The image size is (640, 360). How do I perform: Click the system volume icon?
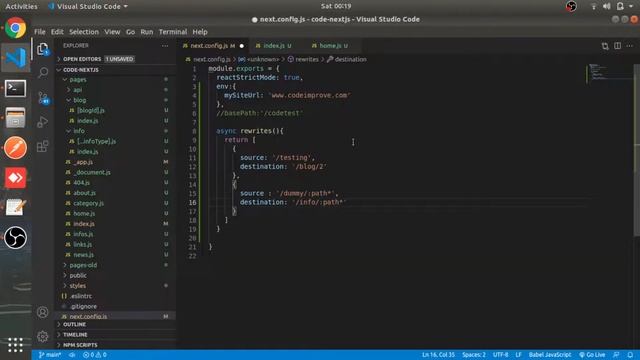pos(607,6)
